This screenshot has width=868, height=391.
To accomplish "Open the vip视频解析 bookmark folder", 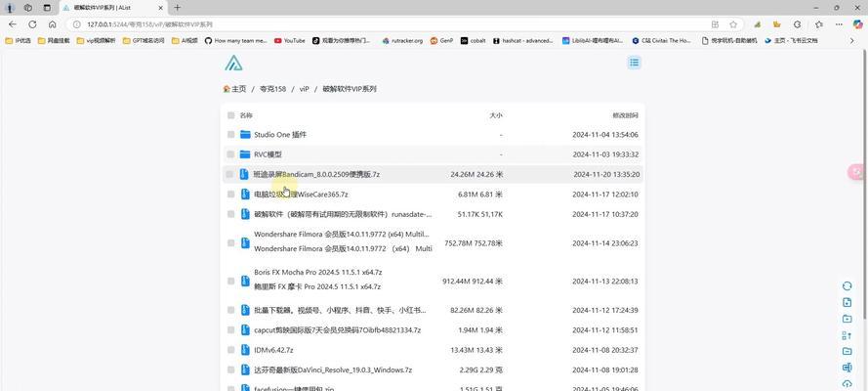I will point(97,40).
